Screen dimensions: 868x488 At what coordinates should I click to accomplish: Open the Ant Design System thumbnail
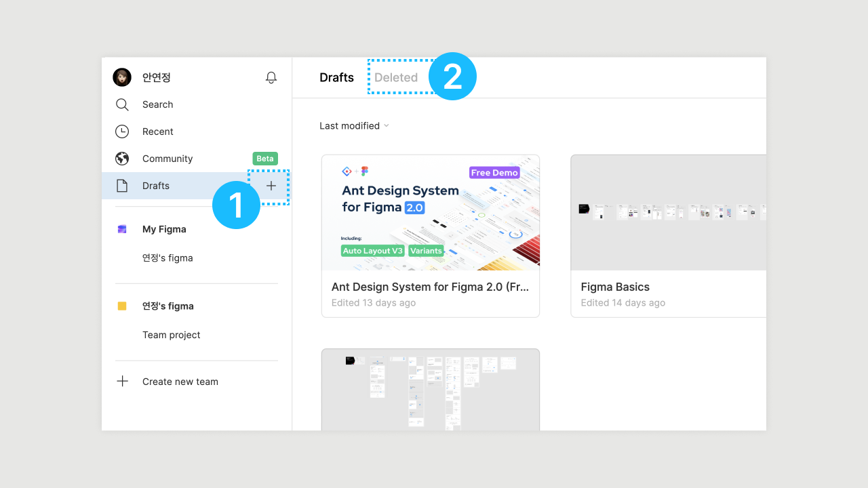pos(431,213)
